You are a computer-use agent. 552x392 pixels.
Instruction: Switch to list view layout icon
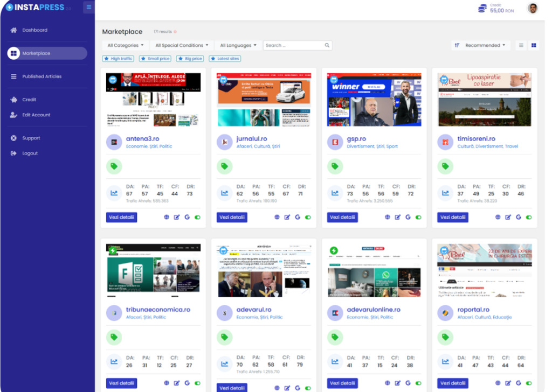(x=521, y=45)
